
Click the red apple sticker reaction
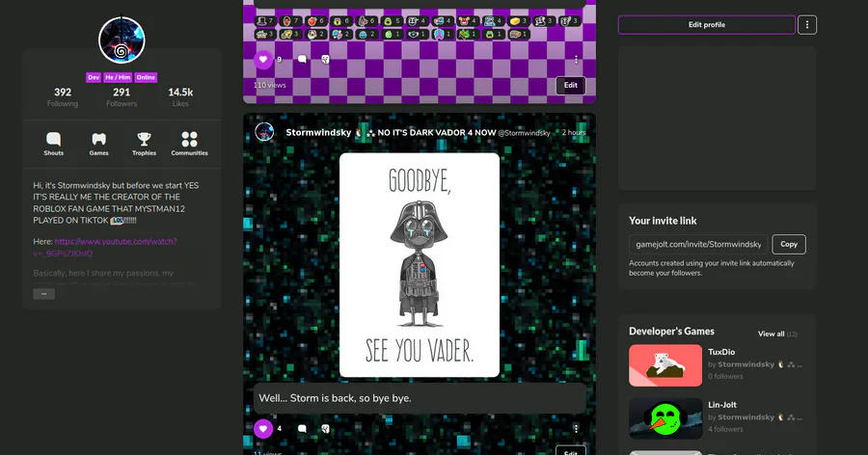pyautogui.click(x=315, y=21)
